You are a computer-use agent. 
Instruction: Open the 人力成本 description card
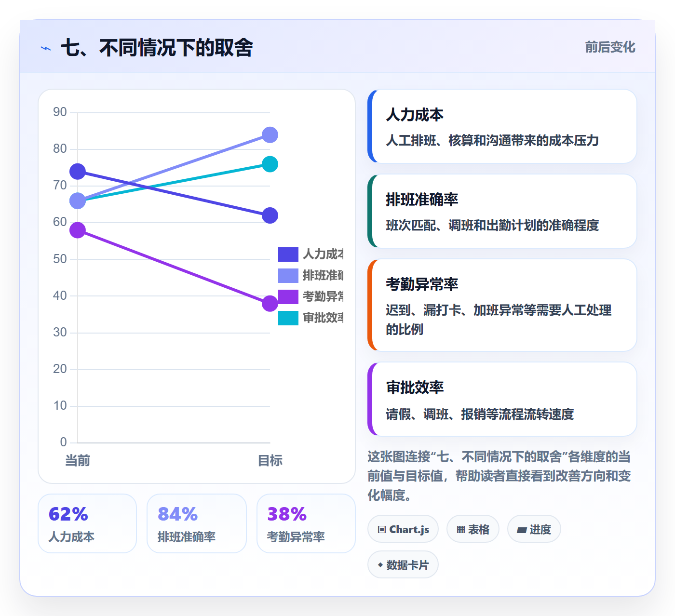(x=502, y=126)
